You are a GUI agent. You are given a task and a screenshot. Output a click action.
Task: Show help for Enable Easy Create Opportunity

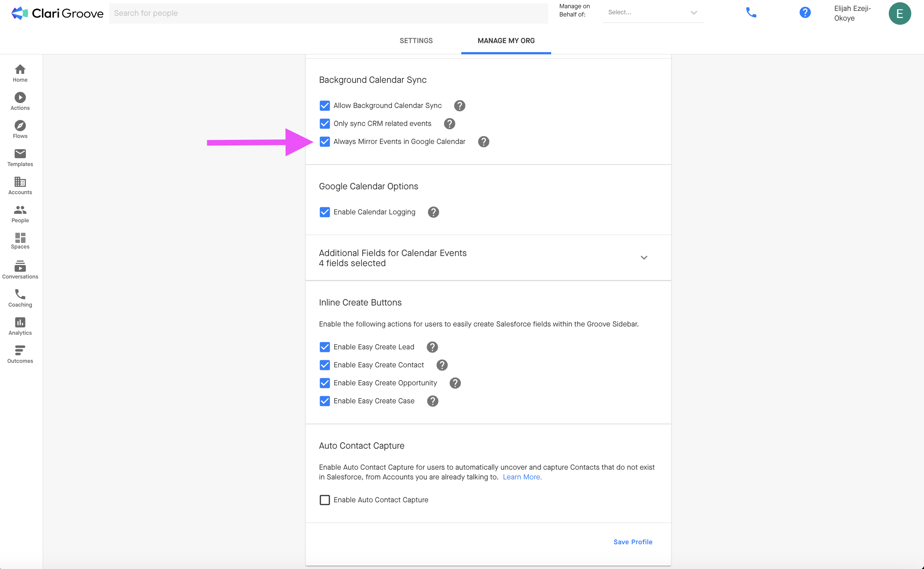coord(455,383)
